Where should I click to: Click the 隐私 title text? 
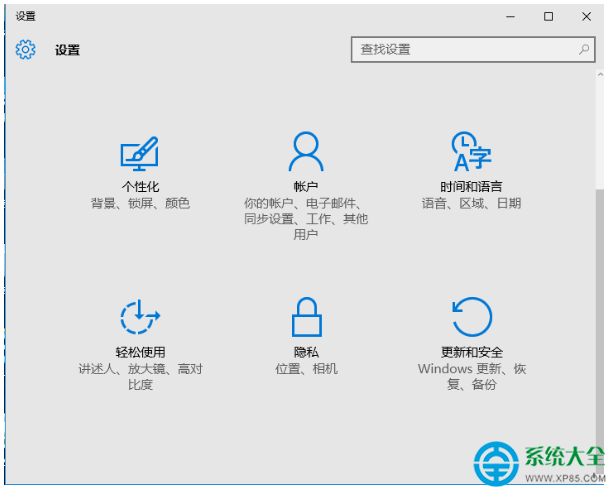click(x=306, y=352)
